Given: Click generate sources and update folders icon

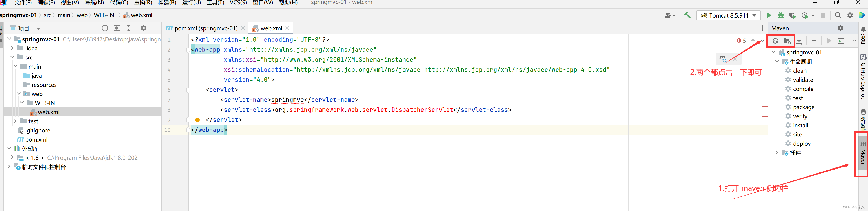Looking at the screenshot, I should 787,41.
